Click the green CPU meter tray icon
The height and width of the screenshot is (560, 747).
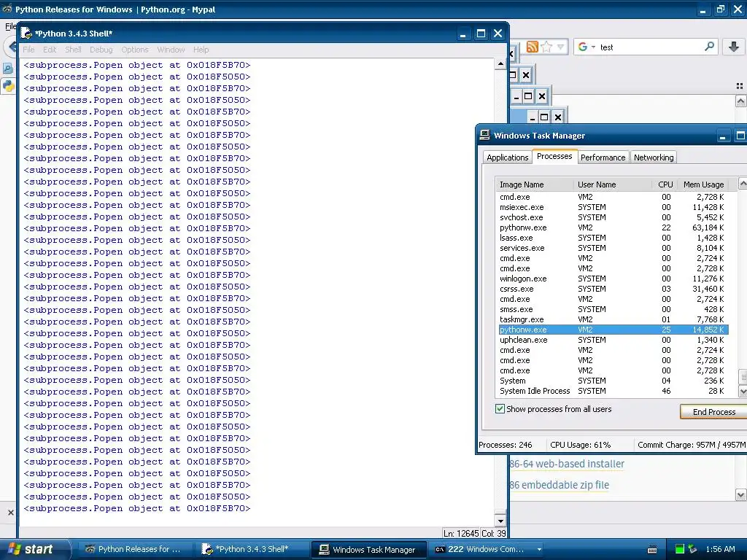coord(680,550)
